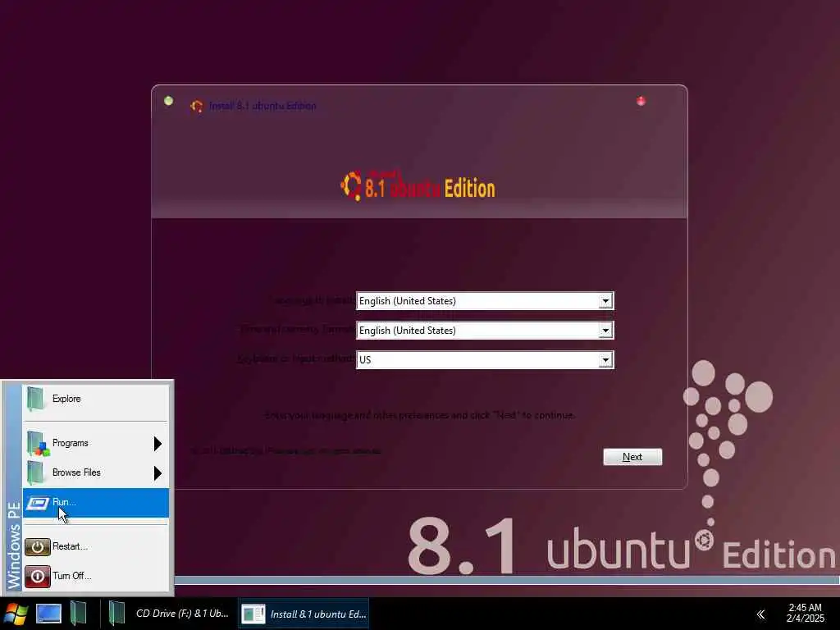Viewport: 840px width, 630px height.
Task: Open Explore from the start menu
Action: [95, 399]
